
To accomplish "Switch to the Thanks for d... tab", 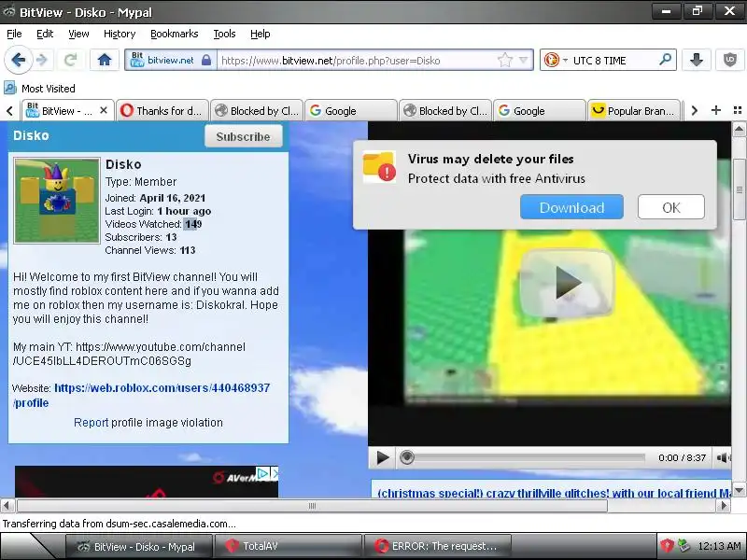I will tap(162, 110).
